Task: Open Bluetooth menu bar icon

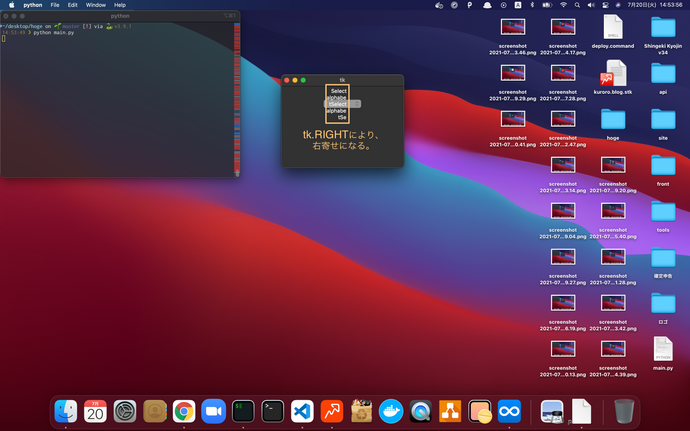Action: (x=532, y=5)
